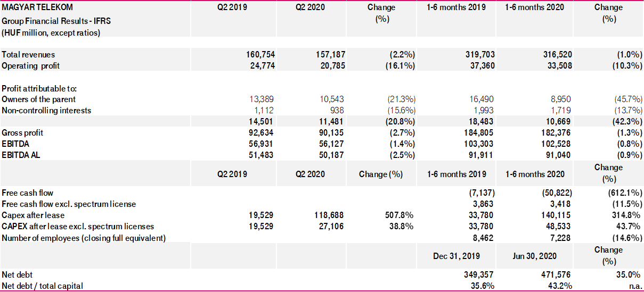This screenshot has height=292, width=644.
Task: Select EBITDA AL value 51,483
Action: pos(262,155)
